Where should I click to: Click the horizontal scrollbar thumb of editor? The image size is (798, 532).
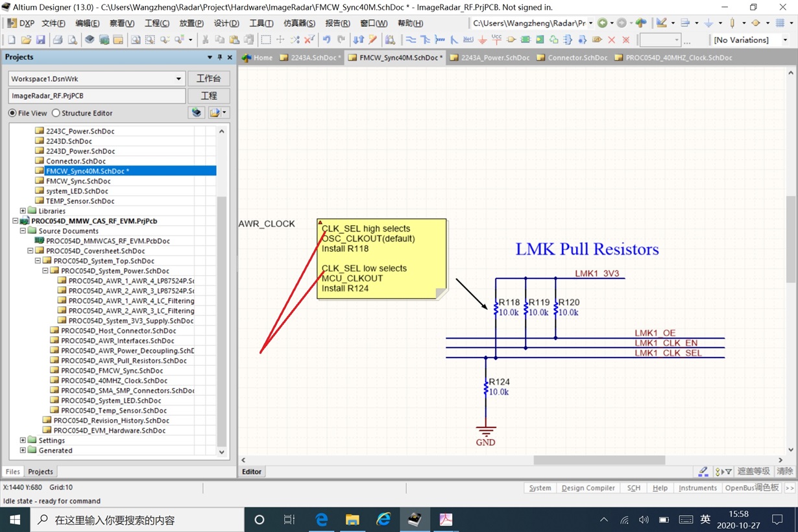click(599, 460)
